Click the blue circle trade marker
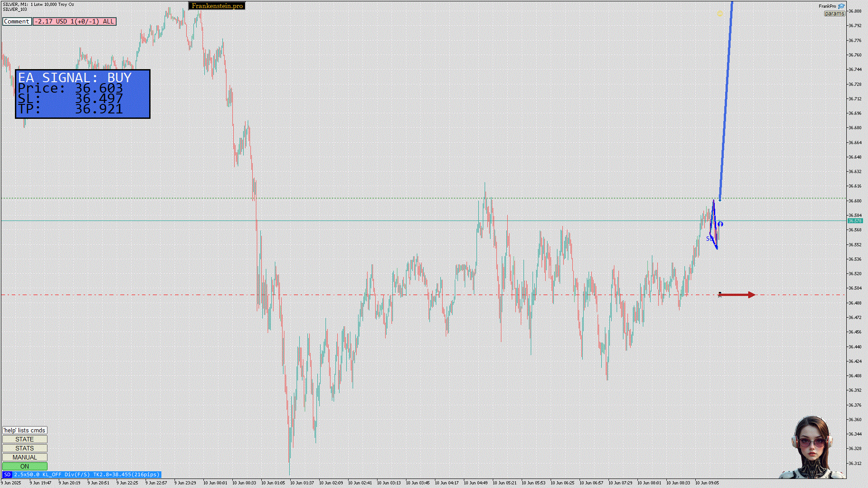This screenshot has height=488, width=868. pos(720,224)
